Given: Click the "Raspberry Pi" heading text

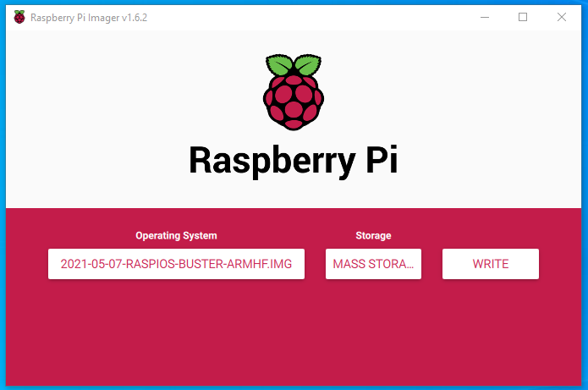Looking at the screenshot, I should tap(294, 161).
